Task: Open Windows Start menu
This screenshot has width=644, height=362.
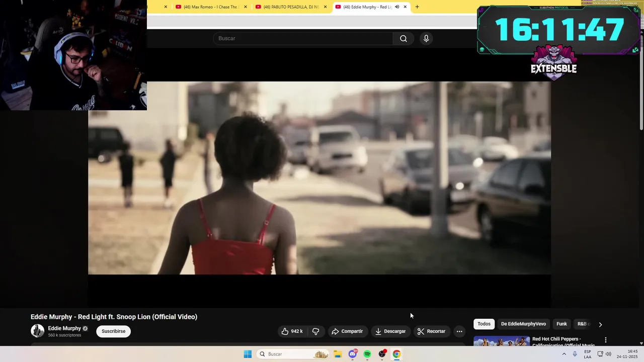Action: [248, 354]
